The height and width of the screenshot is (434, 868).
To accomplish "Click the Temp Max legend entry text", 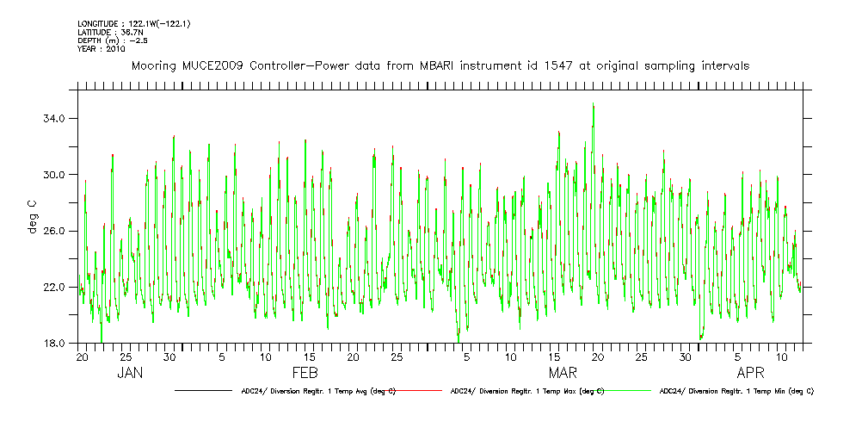I will pyautogui.click(x=526, y=391).
